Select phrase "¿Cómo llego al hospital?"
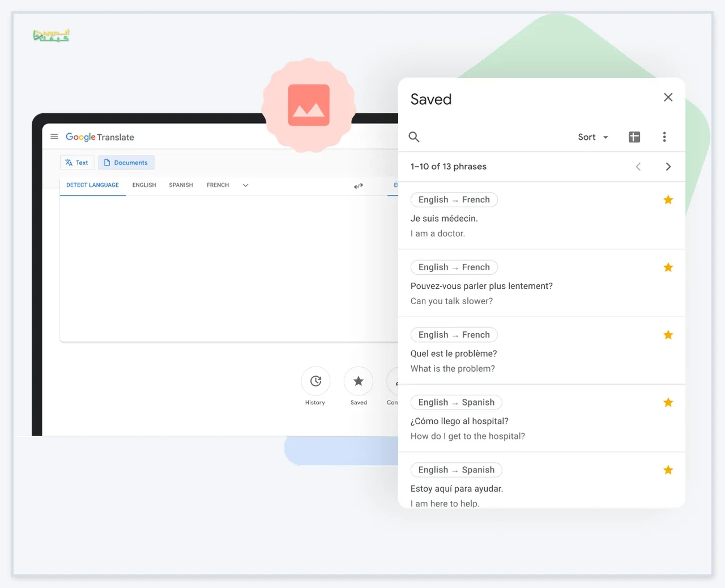The height and width of the screenshot is (588, 725). click(459, 421)
